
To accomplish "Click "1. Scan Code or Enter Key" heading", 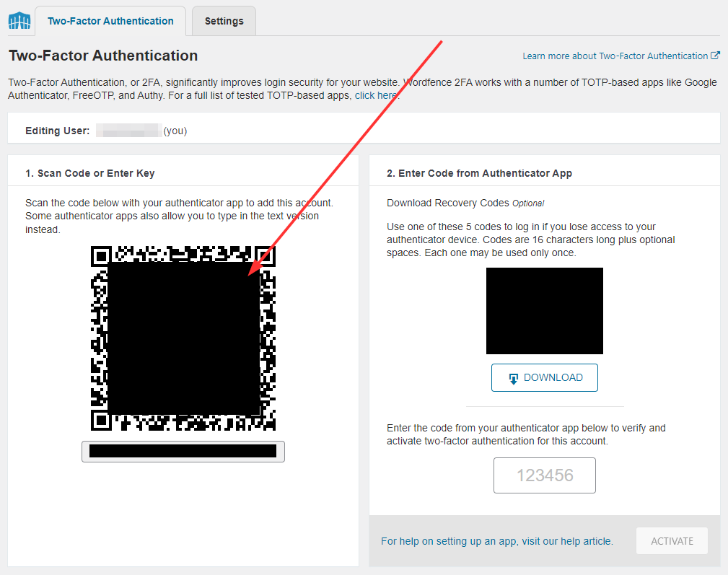I will click(90, 174).
